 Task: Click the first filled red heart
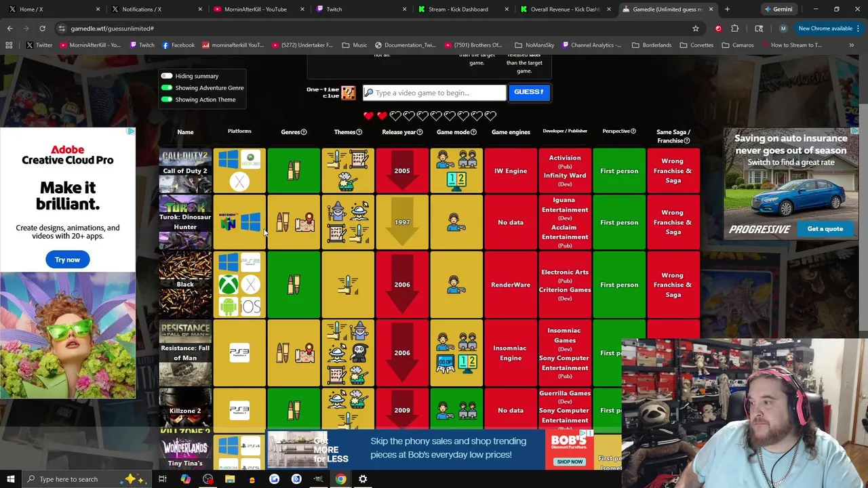point(368,116)
